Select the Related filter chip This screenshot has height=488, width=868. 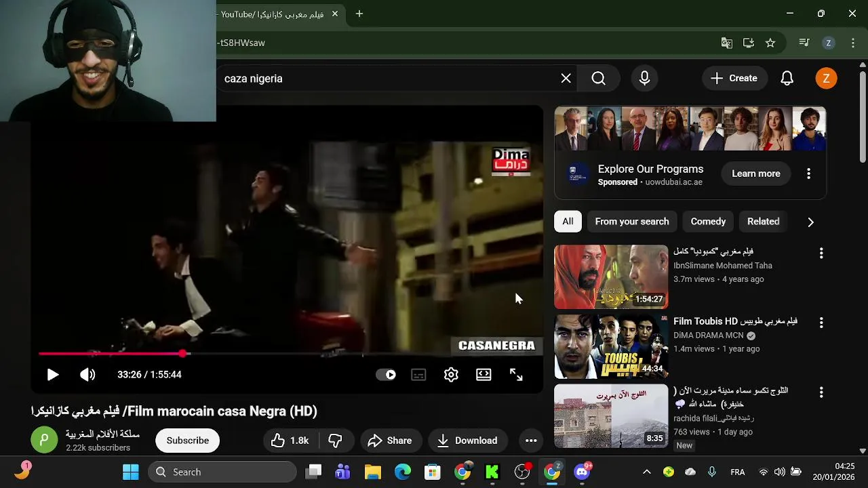click(x=763, y=222)
